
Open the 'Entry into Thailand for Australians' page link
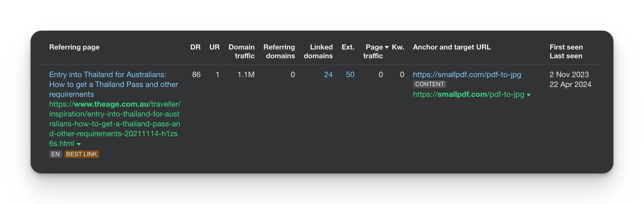point(113,84)
